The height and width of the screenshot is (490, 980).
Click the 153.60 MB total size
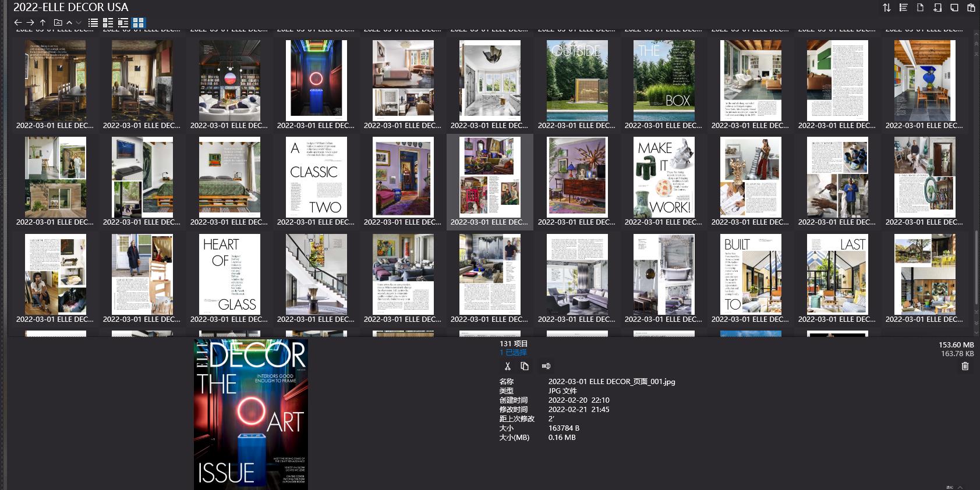pyautogui.click(x=956, y=345)
